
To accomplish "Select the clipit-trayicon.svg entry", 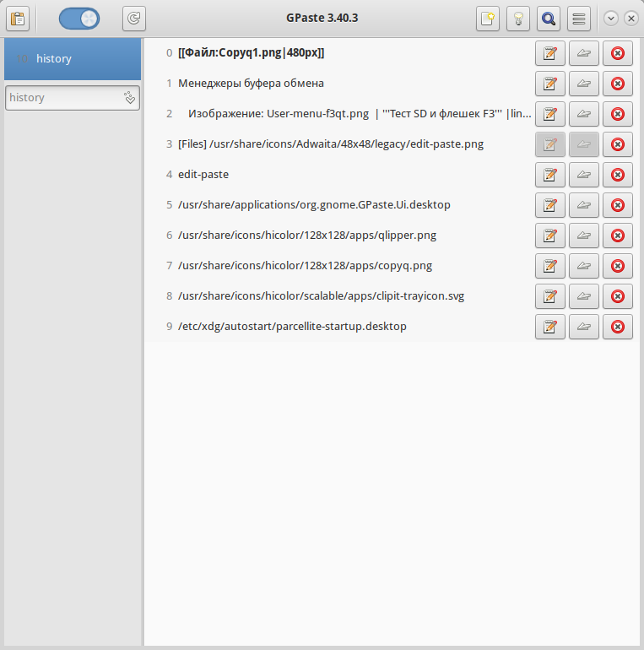I will [x=322, y=296].
